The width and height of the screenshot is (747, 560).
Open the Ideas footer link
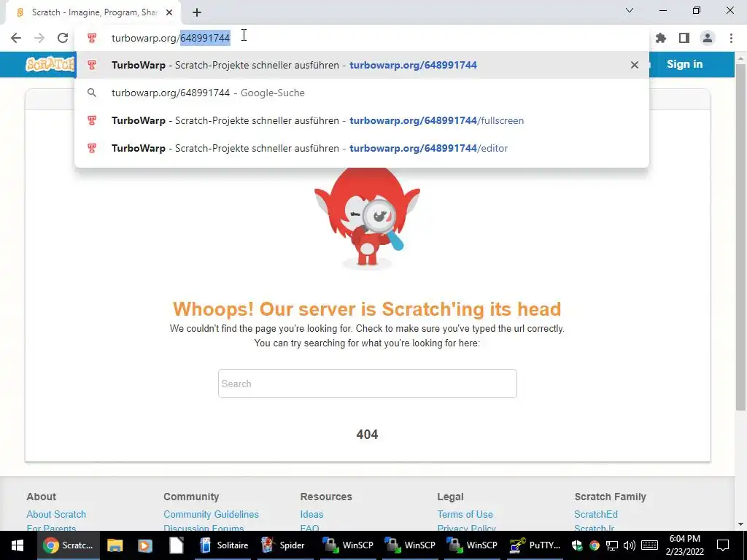point(311,514)
